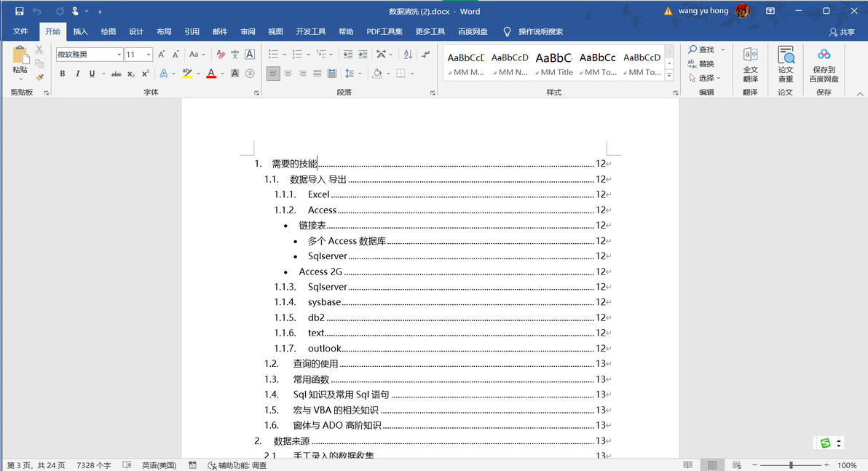Open the Review tab (审阅)
The width and height of the screenshot is (868, 471).
tap(248, 31)
